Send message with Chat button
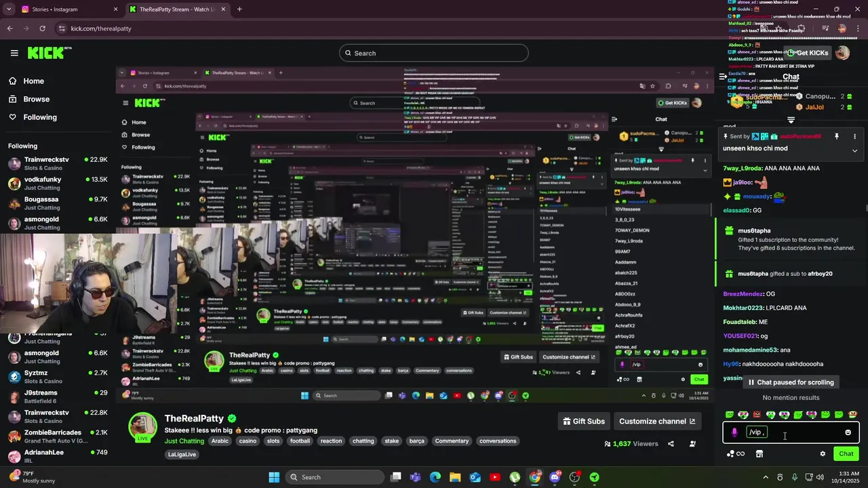Image resolution: width=868 pixels, height=488 pixels. [846, 454]
